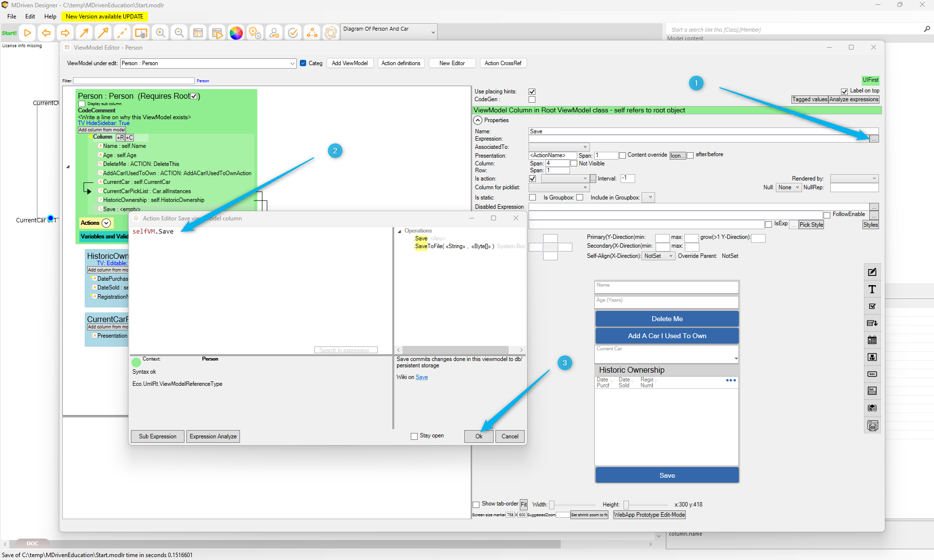This screenshot has width=934, height=560.
Task: Toggle the Stay open checkbox
Action: coord(414,436)
